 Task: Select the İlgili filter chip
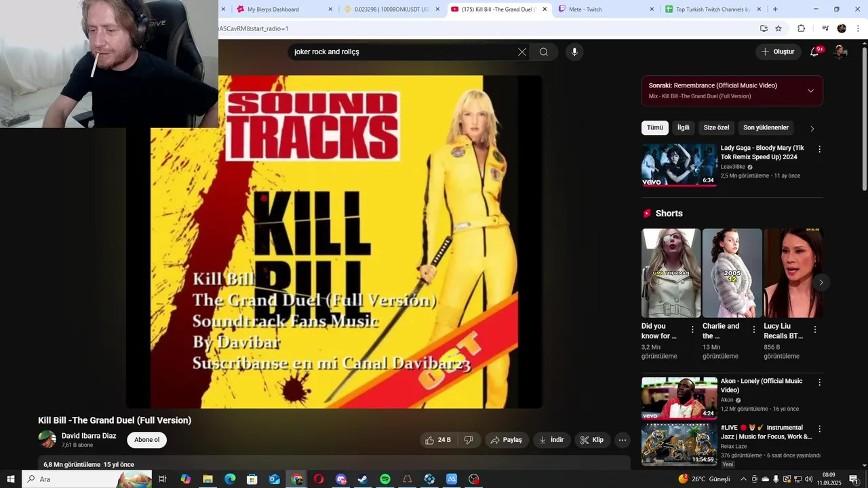(x=683, y=127)
